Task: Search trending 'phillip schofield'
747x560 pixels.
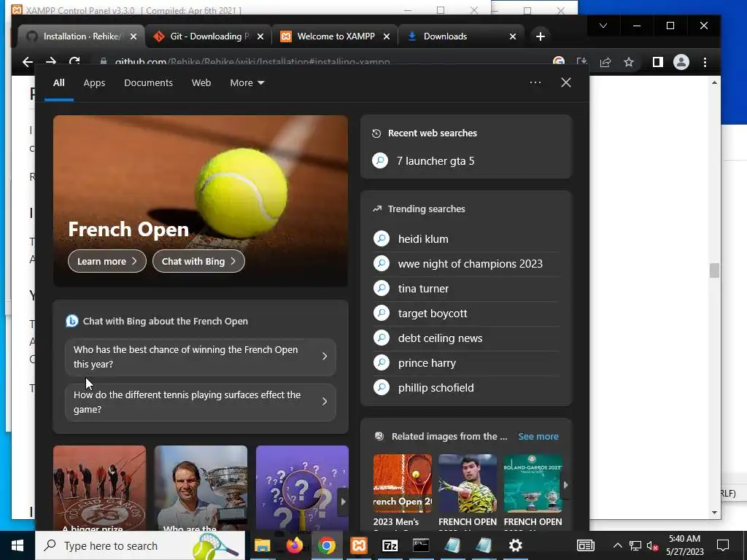Action: (x=467, y=388)
